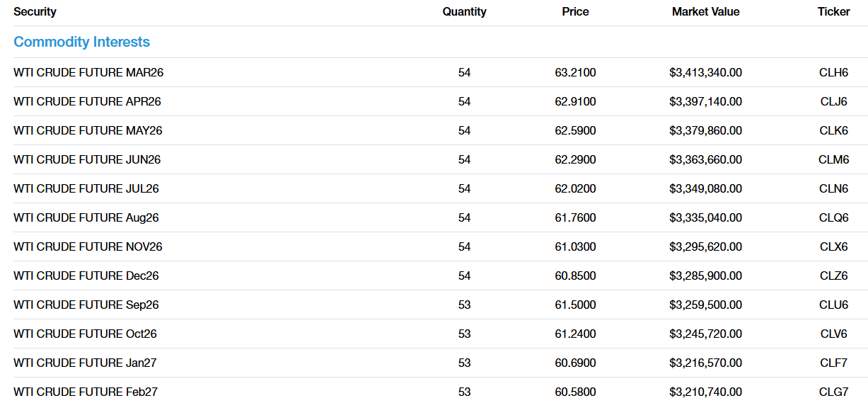
Task: Click ticker CLK6 in the table
Action: (833, 130)
